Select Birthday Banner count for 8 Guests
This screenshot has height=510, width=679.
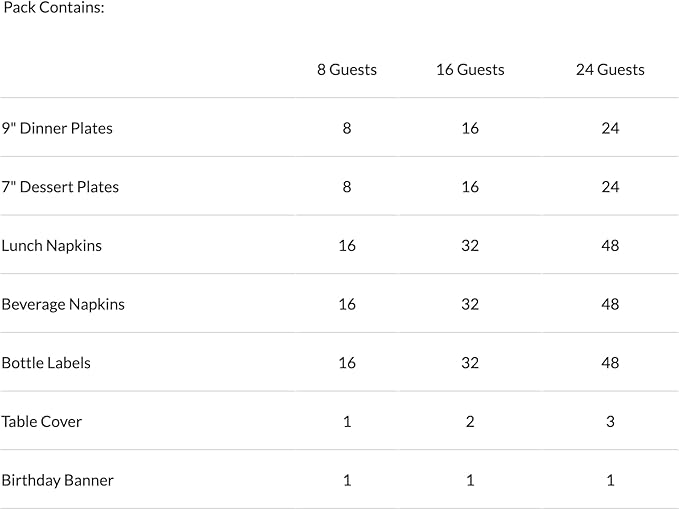pyautogui.click(x=347, y=480)
